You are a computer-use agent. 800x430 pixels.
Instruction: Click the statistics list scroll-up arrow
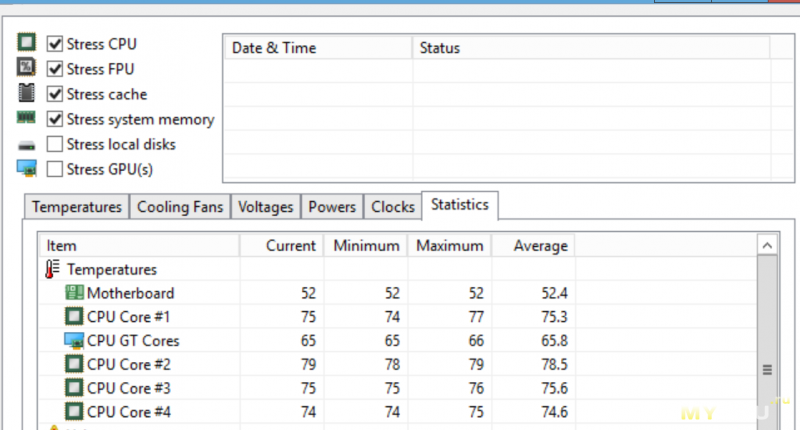(767, 245)
